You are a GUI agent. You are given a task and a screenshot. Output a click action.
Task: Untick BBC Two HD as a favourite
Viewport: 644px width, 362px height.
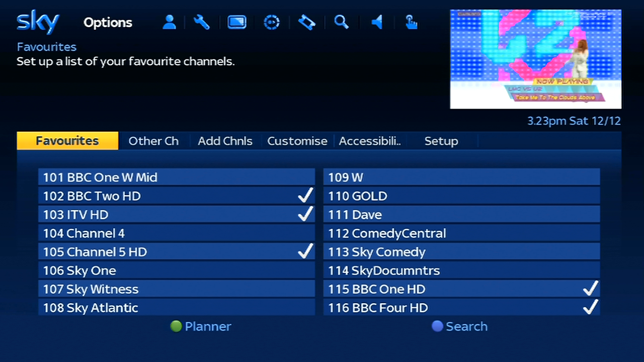click(x=176, y=196)
